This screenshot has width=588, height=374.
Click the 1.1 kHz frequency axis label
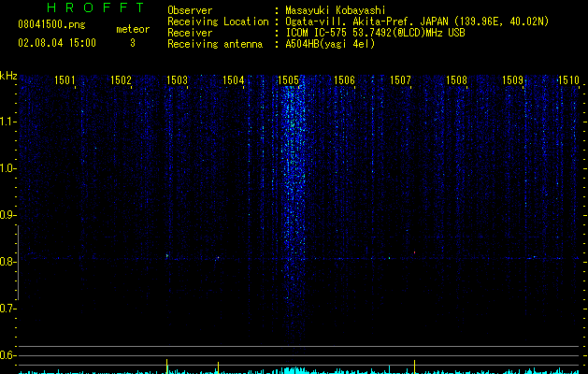pyautogui.click(x=7, y=122)
